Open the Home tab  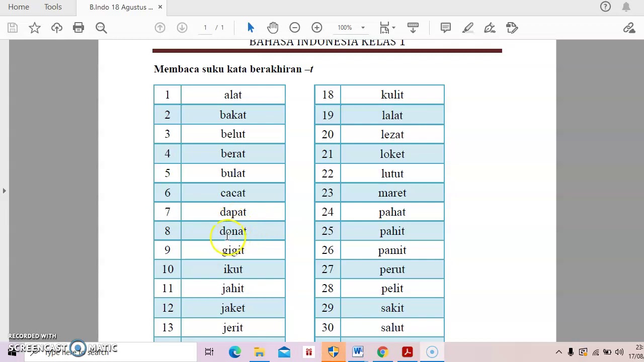pos(19,7)
